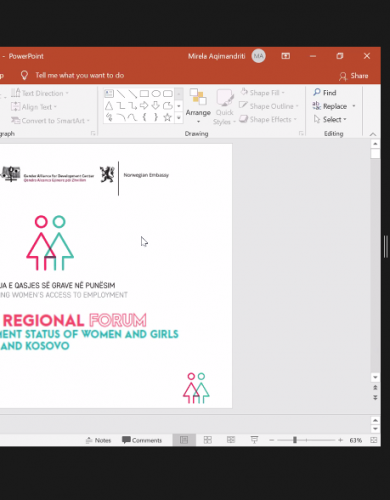Select the Left Brace shape
This screenshot has width=390, height=500.
(144, 117)
